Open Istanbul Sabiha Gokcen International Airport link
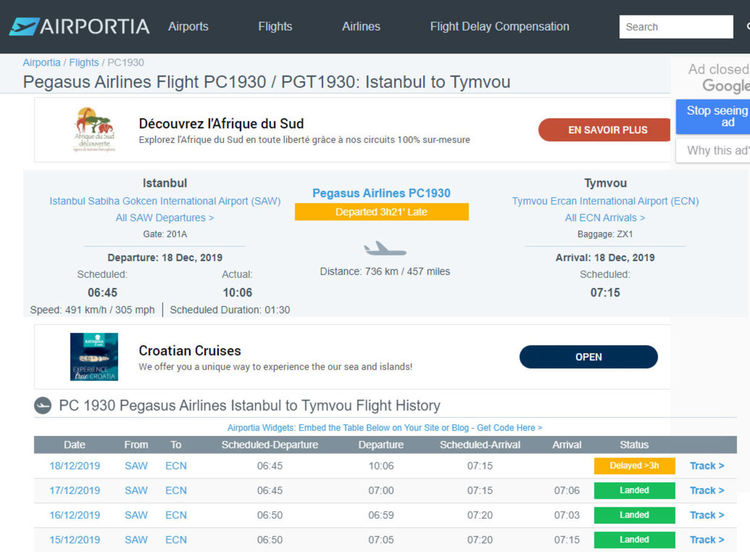 pos(165,201)
